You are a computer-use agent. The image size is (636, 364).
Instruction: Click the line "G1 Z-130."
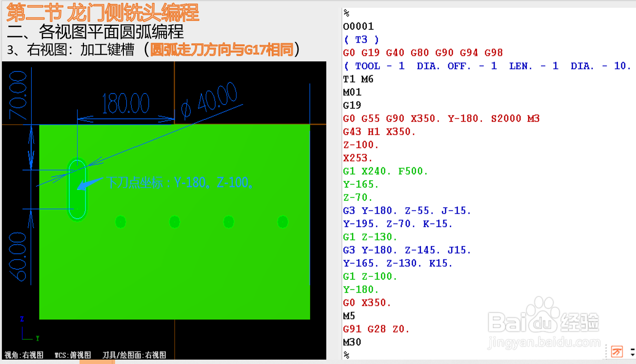coord(370,237)
